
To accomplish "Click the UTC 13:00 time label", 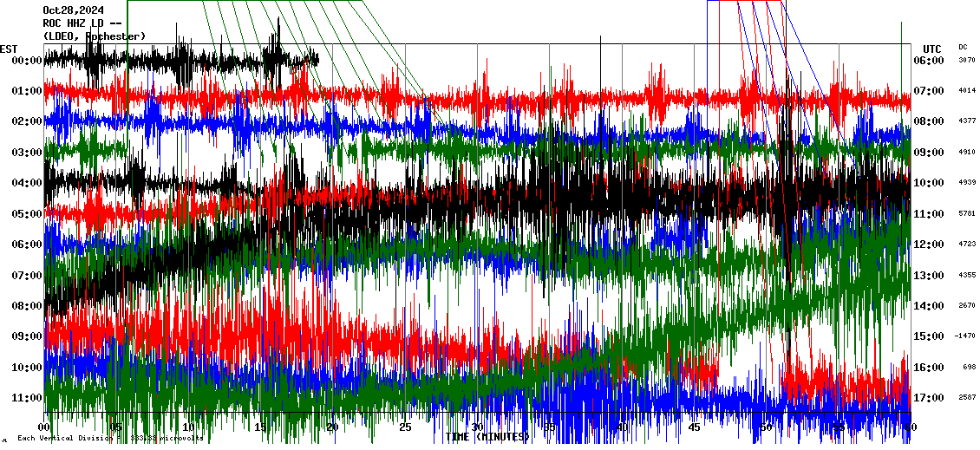I will click(x=928, y=276).
